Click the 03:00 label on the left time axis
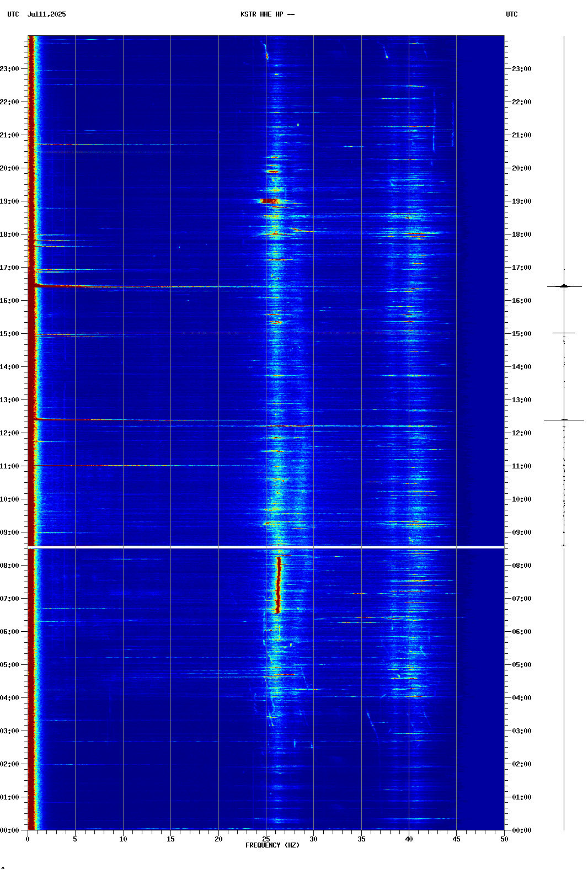The height and width of the screenshot is (874, 588). point(9,731)
